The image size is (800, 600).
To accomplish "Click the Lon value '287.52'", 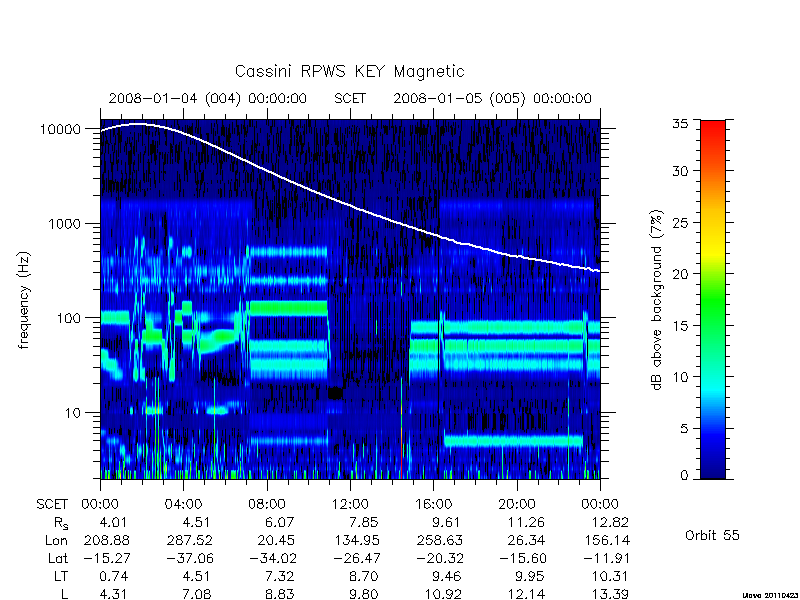I will click(190, 540).
